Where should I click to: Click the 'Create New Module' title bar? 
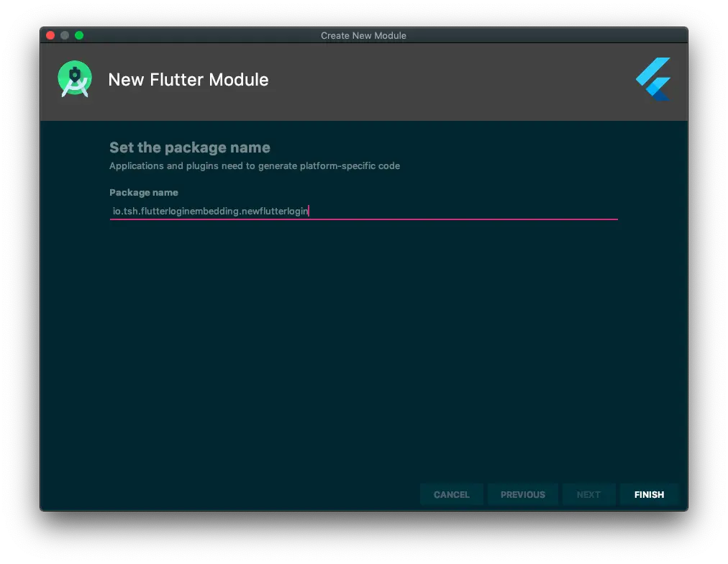(363, 35)
